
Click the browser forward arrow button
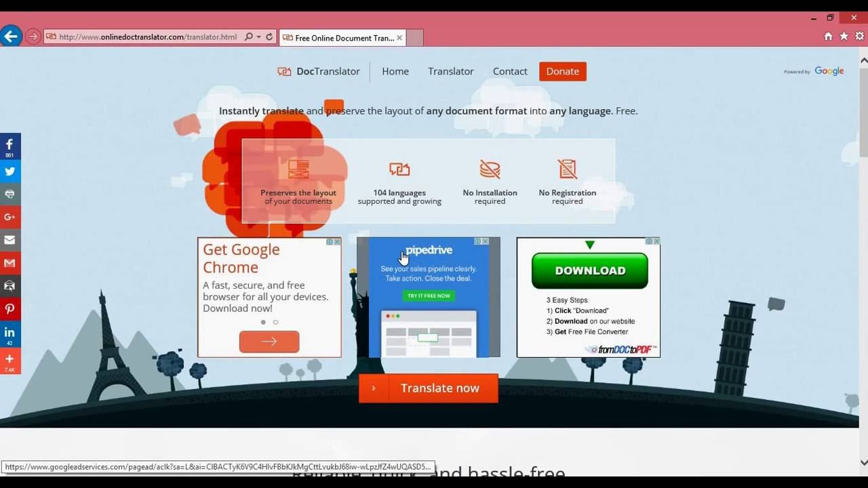pos(33,37)
